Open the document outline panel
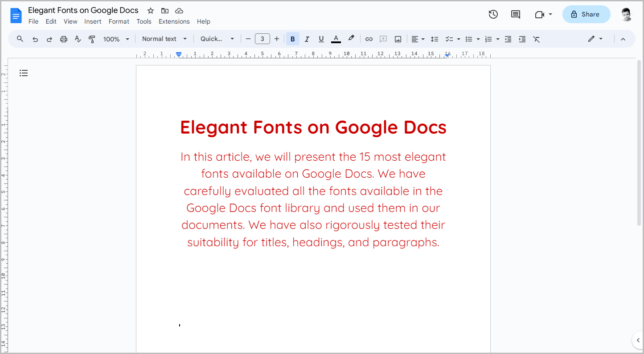Viewport: 644px width, 354px height. click(x=24, y=73)
